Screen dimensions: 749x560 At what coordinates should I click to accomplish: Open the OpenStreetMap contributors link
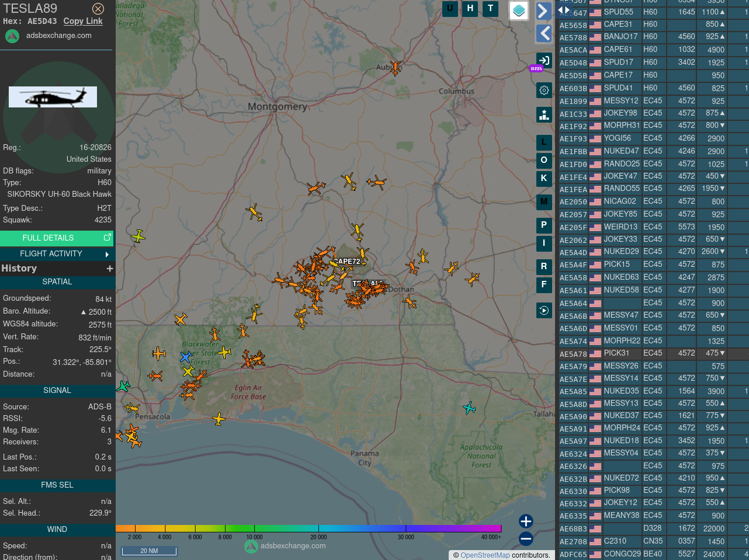pos(485,555)
